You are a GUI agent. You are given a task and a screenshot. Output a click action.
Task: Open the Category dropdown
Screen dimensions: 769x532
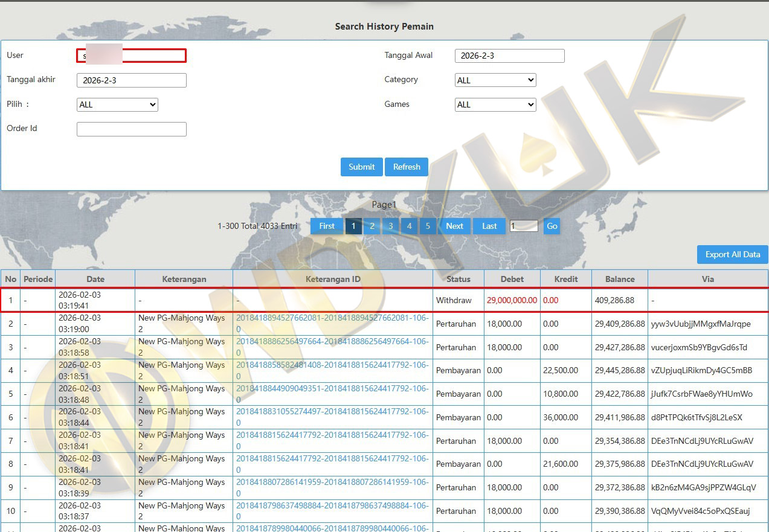click(495, 80)
